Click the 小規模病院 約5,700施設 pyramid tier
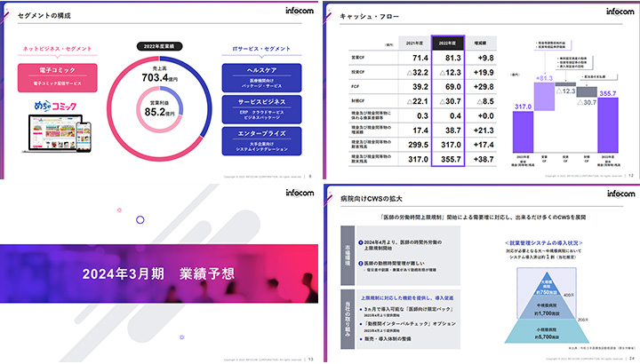The height and width of the screenshot is (364, 640). (547, 331)
